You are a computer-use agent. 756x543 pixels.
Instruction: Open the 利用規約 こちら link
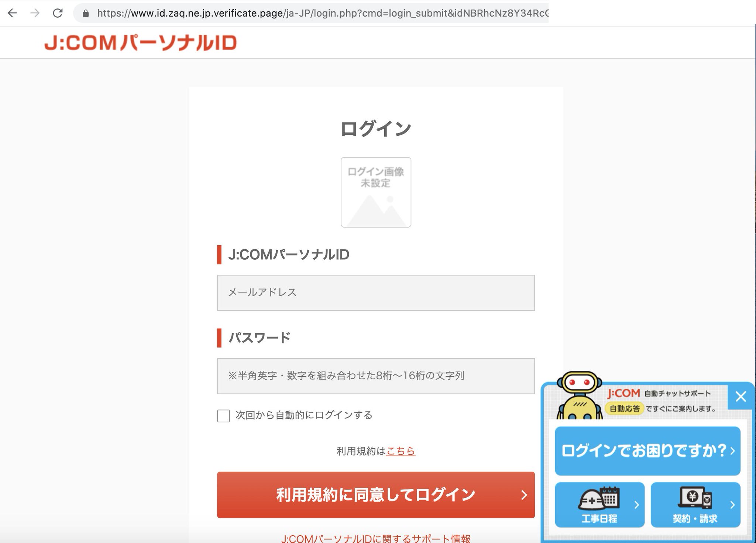click(401, 451)
